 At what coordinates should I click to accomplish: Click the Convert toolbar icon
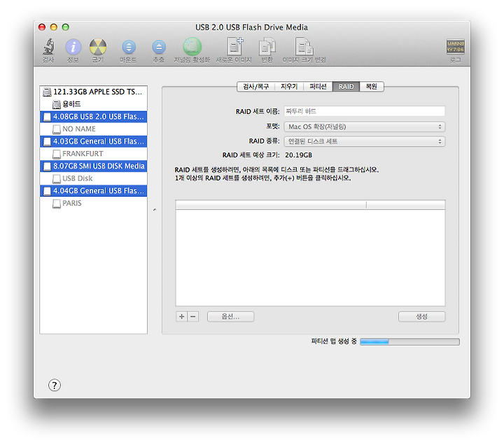tap(267, 47)
